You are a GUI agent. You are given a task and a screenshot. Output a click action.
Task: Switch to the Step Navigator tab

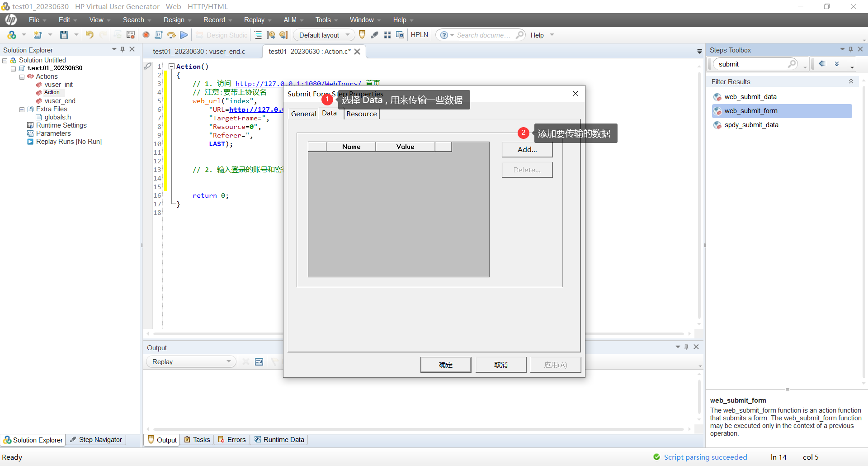pos(96,440)
